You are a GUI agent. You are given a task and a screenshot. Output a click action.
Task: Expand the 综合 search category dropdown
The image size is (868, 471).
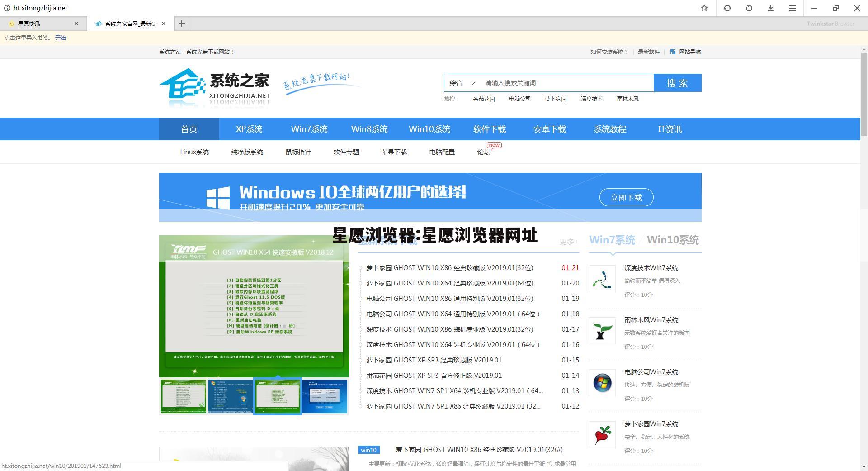pyautogui.click(x=462, y=83)
